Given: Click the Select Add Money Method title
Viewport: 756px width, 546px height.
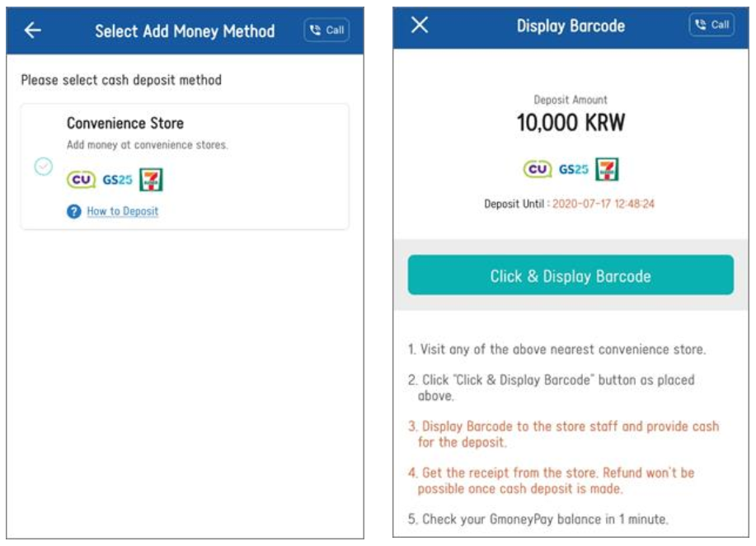Looking at the screenshot, I should coord(185,31).
